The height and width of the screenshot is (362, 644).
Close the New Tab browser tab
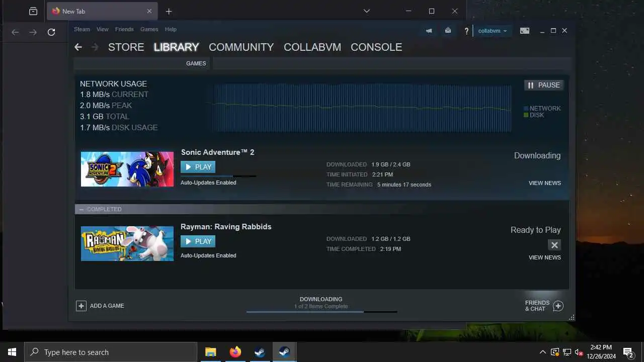tap(149, 11)
